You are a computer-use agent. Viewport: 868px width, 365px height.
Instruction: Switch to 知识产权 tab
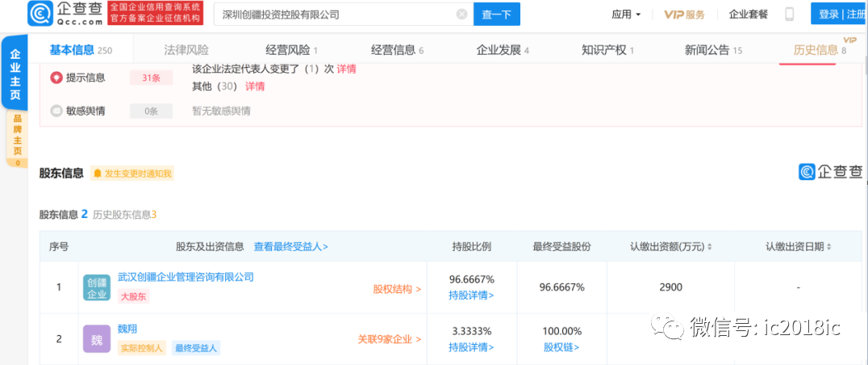[607, 50]
